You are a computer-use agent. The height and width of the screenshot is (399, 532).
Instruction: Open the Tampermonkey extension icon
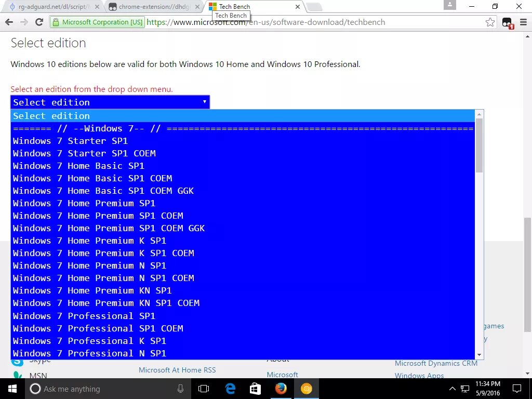(508, 23)
